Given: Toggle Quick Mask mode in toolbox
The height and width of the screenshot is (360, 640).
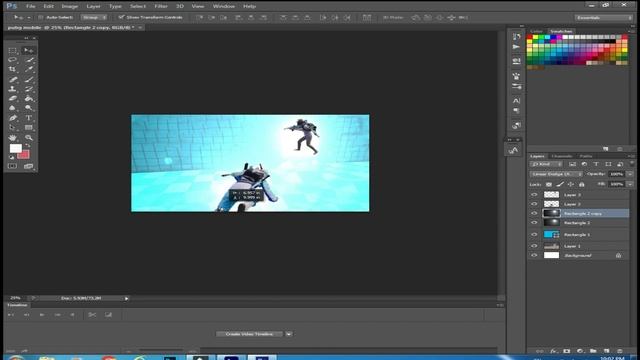Looking at the screenshot, I should 13,166.
